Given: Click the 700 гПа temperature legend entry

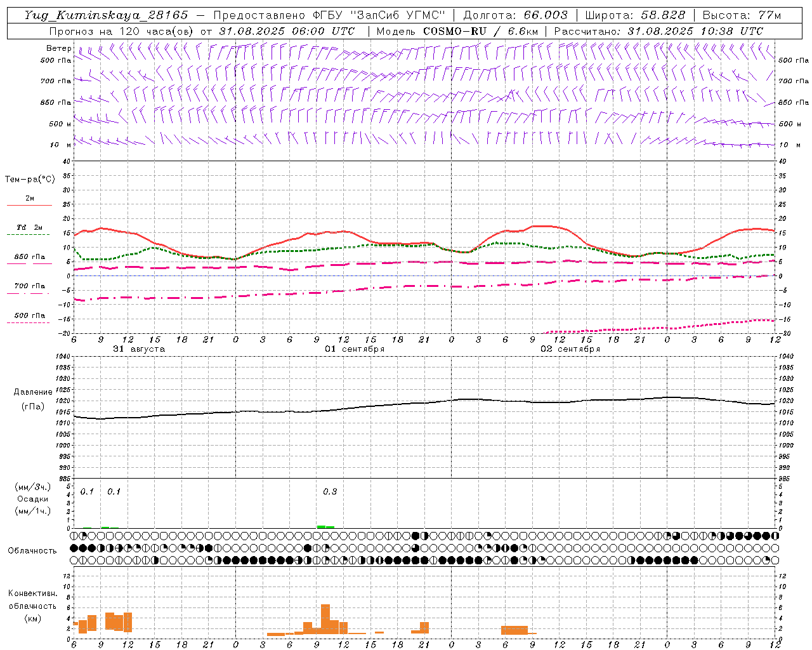Looking at the screenshot, I should 29,286.
